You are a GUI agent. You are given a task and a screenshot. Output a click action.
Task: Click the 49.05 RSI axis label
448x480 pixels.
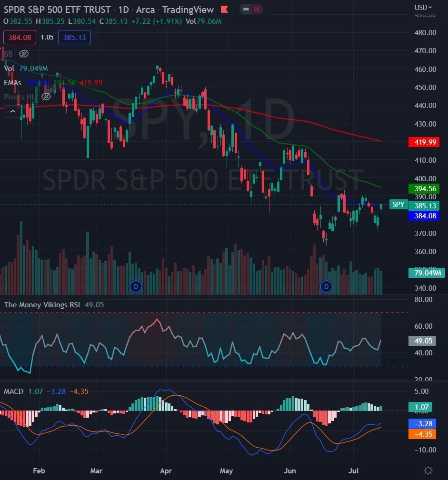tap(423, 341)
